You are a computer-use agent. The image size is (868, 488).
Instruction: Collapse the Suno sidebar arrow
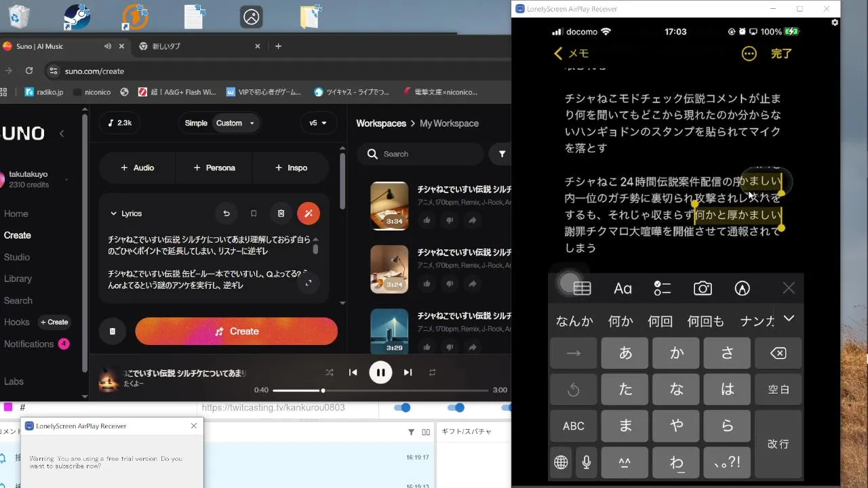(62, 134)
